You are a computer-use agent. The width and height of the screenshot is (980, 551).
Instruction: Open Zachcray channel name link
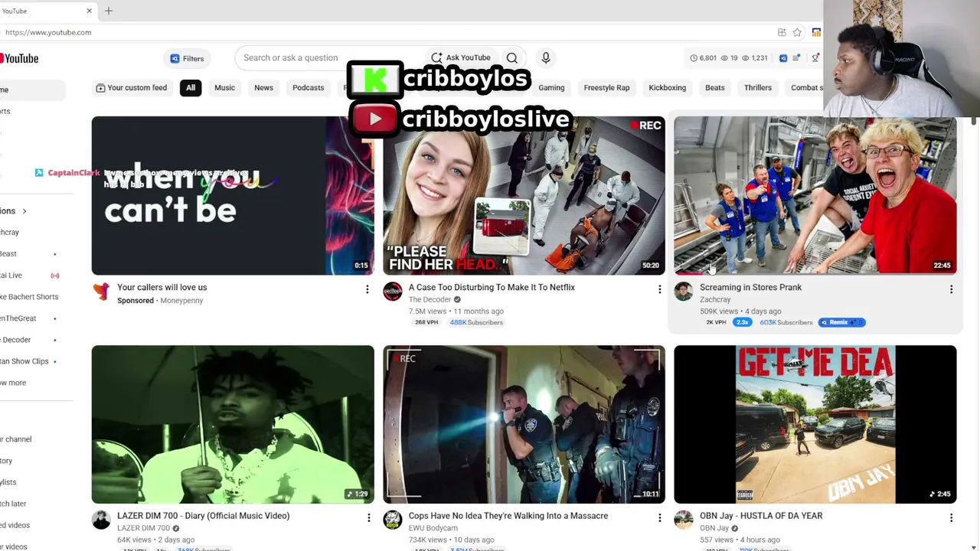click(715, 300)
